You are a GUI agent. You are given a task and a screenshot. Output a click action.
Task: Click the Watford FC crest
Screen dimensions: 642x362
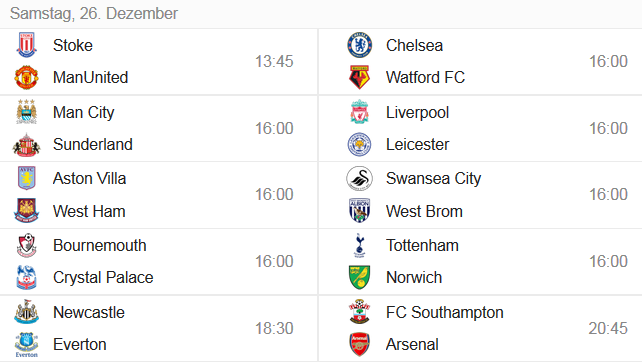coord(359,77)
